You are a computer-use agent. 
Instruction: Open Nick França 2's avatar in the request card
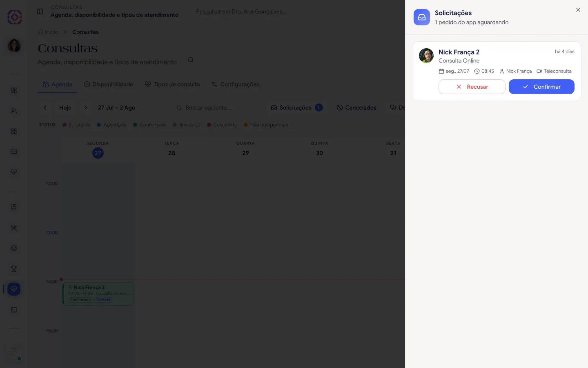click(x=426, y=56)
